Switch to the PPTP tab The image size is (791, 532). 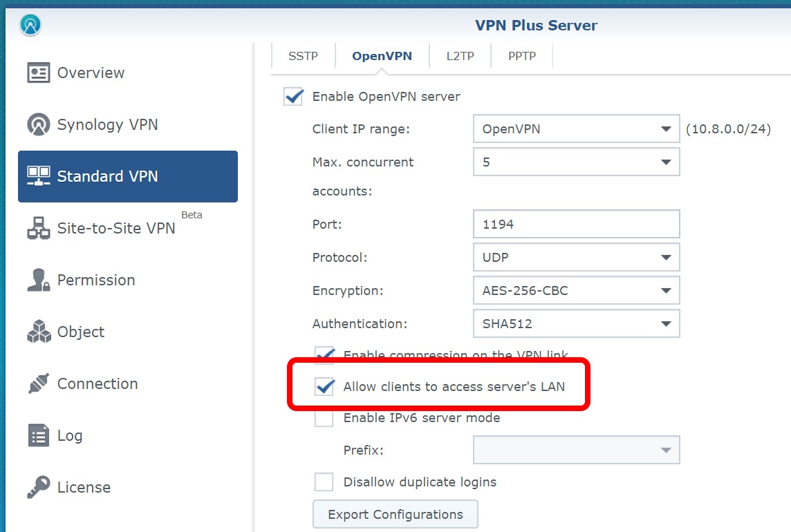tap(521, 56)
